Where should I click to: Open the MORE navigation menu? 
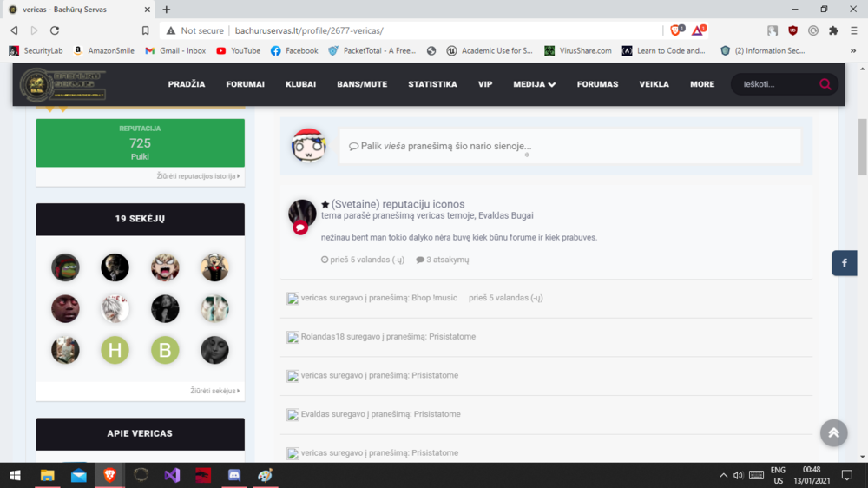click(x=702, y=84)
